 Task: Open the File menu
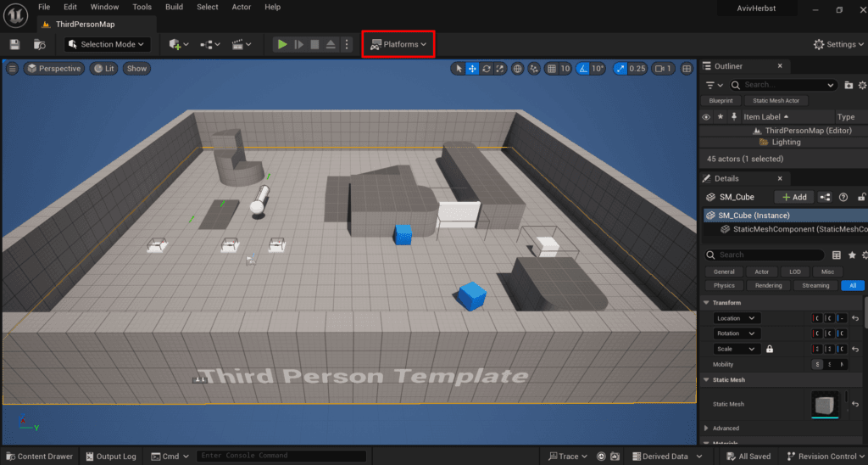coord(44,7)
